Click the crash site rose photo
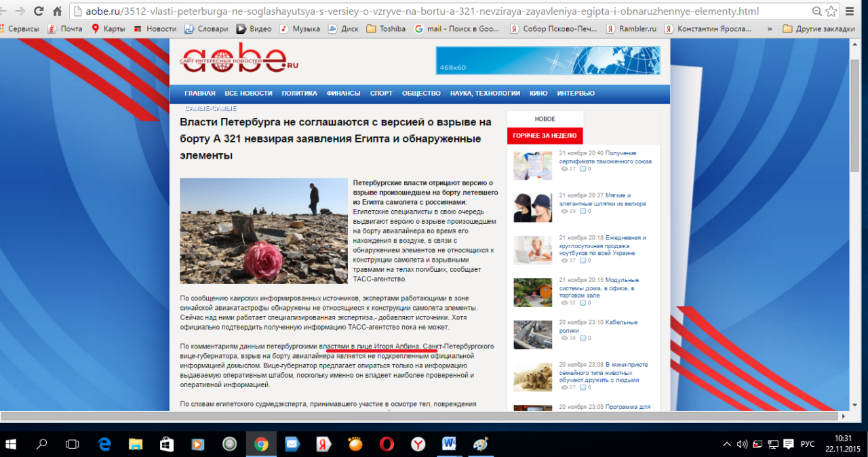Screen dimensions: 868x457 click(263, 231)
